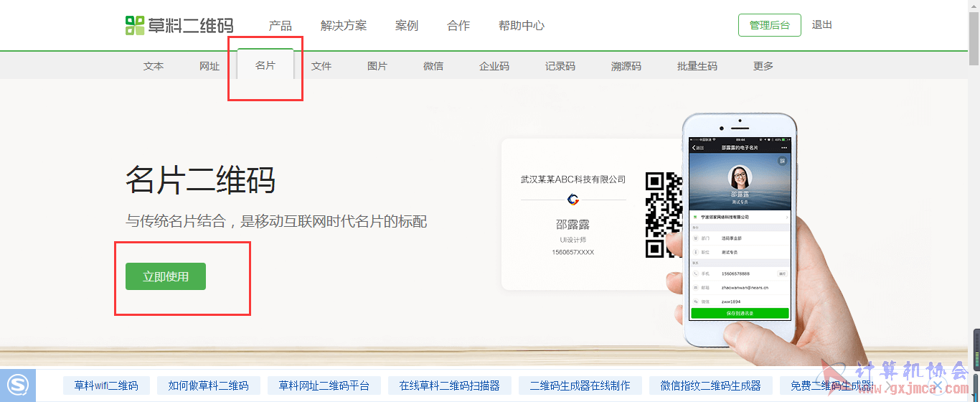Screen dimensions: 980x402
Task: Click the 名片二维码 heading text
Action: click(x=200, y=179)
